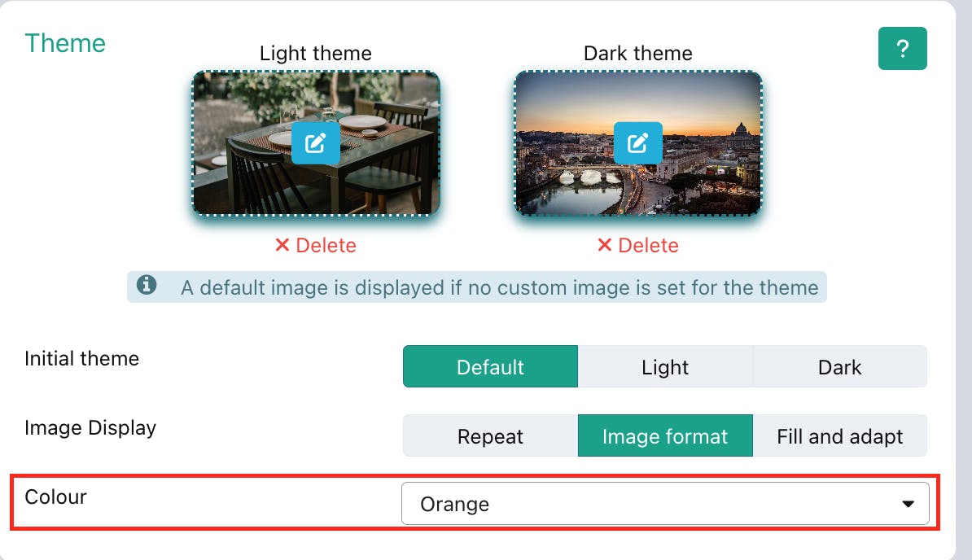Choose Repeat for Image Display
This screenshot has height=560, width=972.
490,436
